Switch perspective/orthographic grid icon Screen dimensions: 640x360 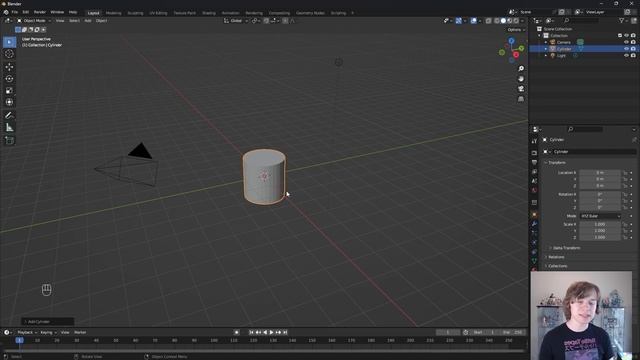tap(521, 99)
